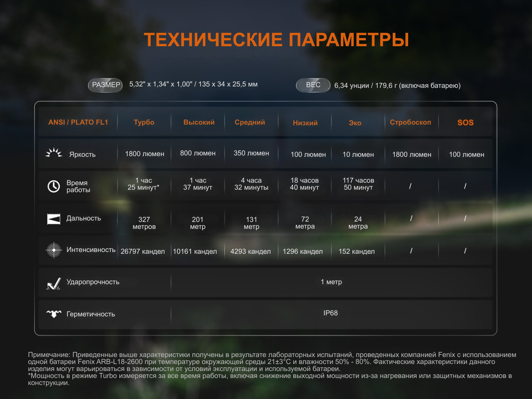Select the Низкий column header
This screenshot has width=532, height=399.
tap(305, 123)
